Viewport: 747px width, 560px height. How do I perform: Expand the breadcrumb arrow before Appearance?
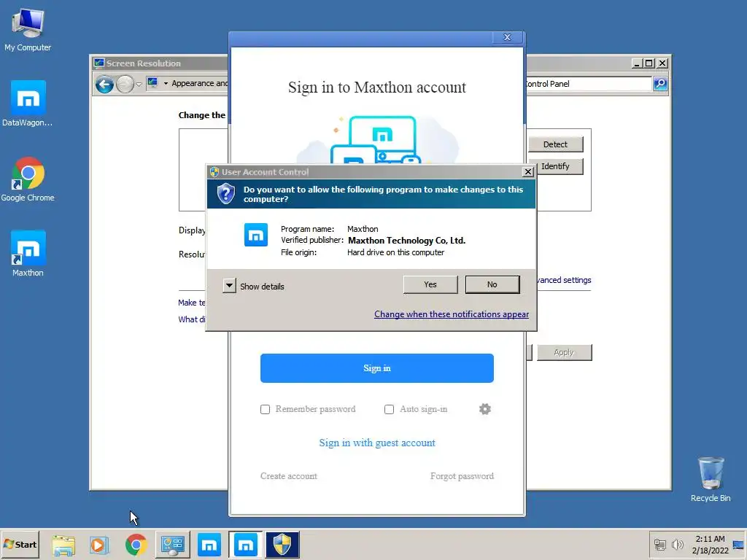[166, 84]
